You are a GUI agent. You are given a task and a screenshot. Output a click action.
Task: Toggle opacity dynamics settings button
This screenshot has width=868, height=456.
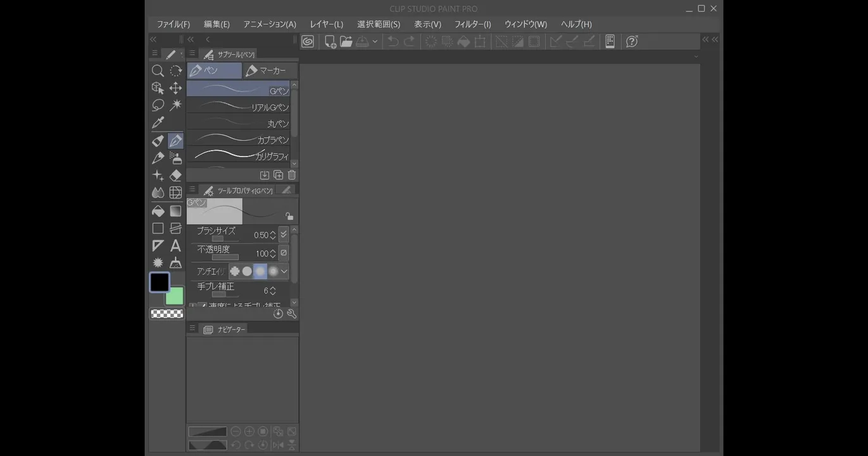point(284,253)
